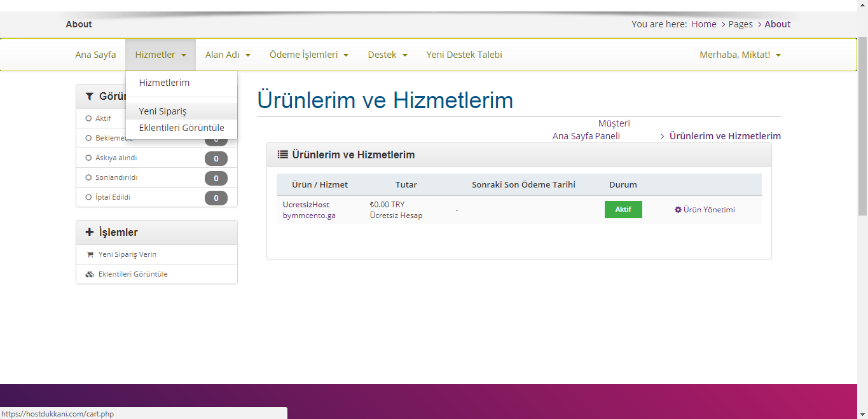
Task: Click the filter funnel icon in sidebar
Action: pyautogui.click(x=90, y=97)
